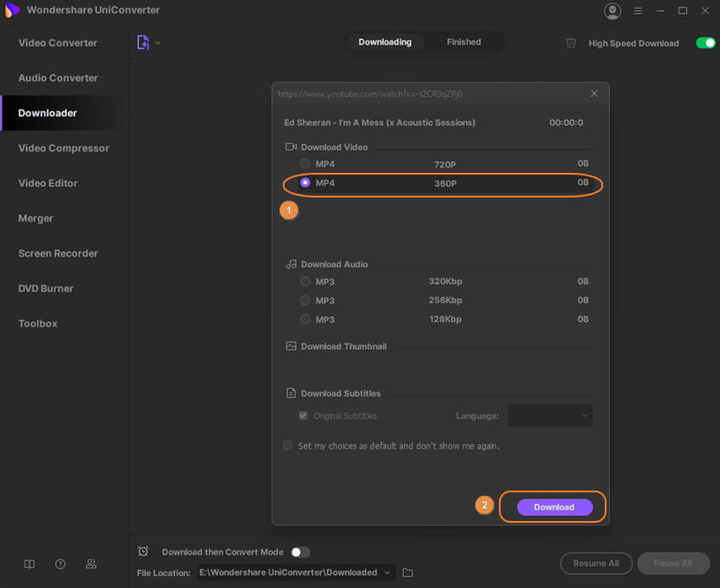This screenshot has width=720, height=588.
Task: Open DVD Burner section
Action: coord(46,288)
